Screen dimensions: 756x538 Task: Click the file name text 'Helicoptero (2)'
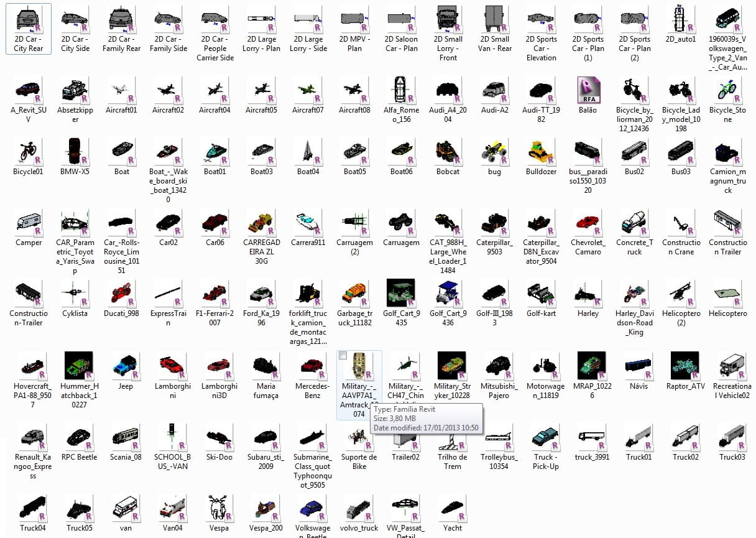[x=681, y=318]
